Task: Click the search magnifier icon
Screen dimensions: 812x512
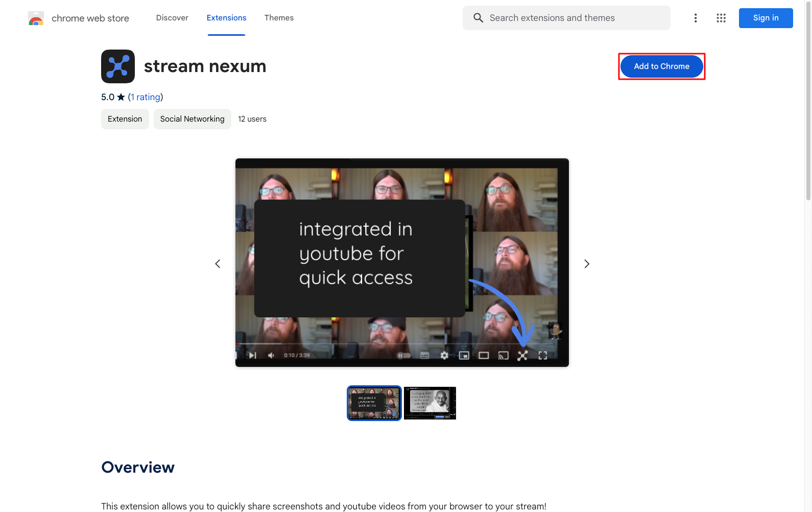Action: pyautogui.click(x=478, y=18)
